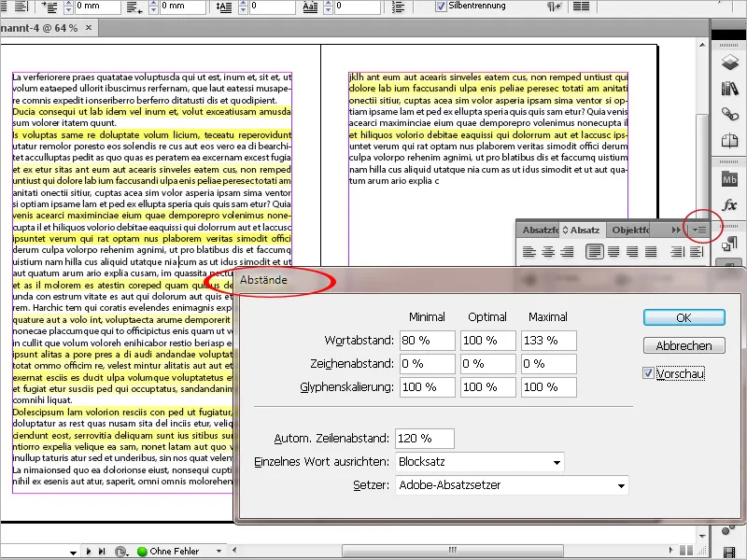Step the drop cap characters value
The width and height of the screenshot is (747, 560).
pyautogui.click(x=329, y=7)
